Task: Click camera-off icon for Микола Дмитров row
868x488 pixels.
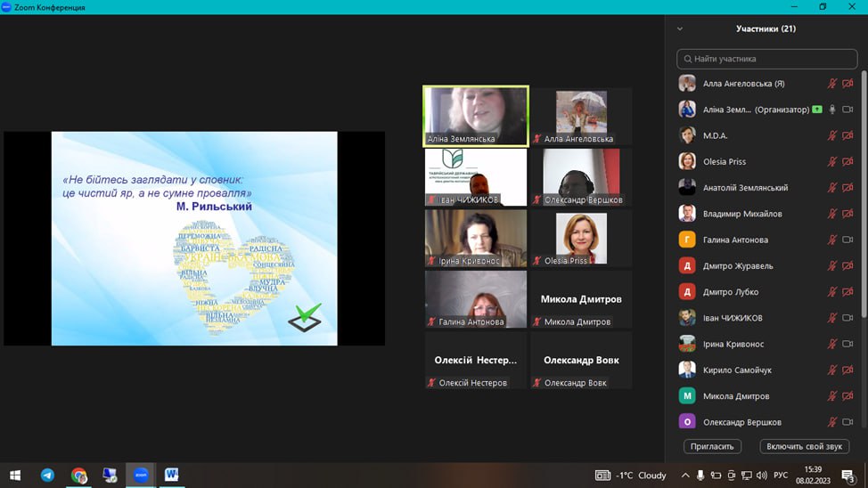Action: pyautogui.click(x=848, y=395)
